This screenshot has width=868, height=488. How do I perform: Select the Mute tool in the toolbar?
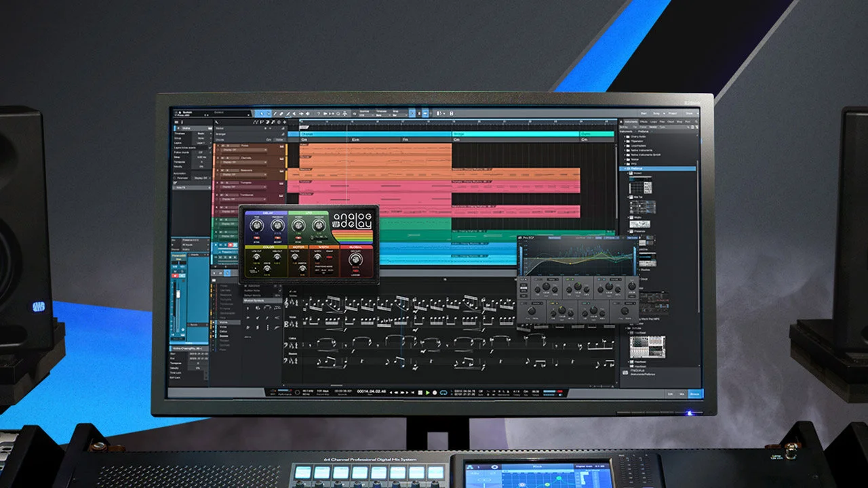point(294,114)
